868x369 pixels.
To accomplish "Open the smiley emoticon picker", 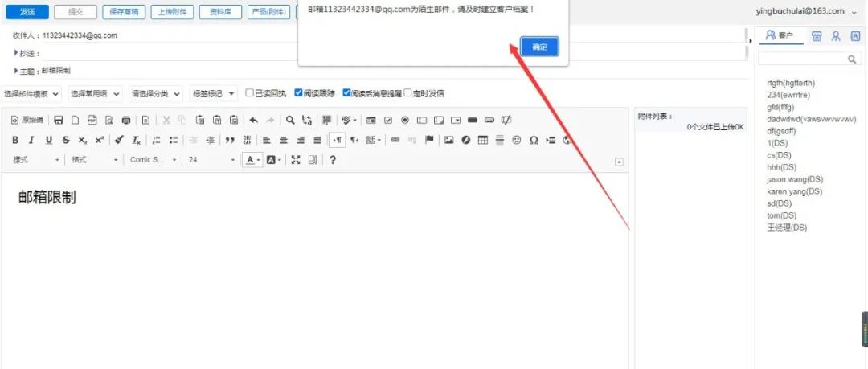I will coord(517,140).
